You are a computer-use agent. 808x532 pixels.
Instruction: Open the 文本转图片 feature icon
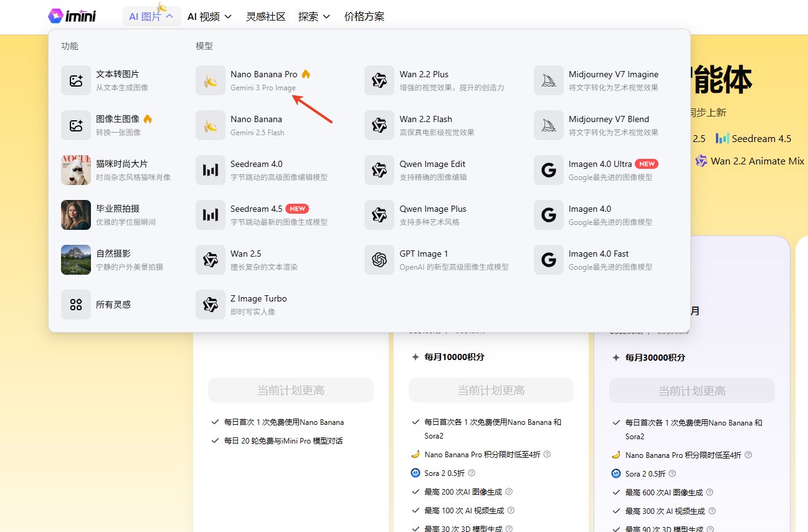pos(75,80)
